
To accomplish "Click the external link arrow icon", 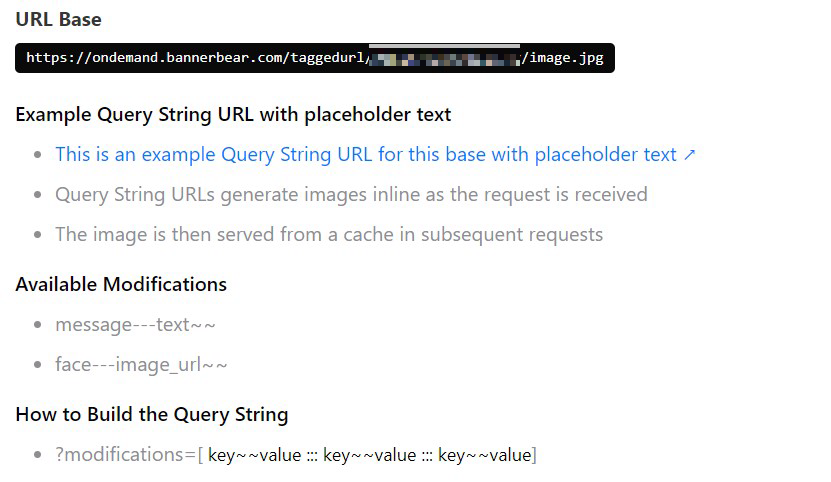I will [x=688, y=155].
